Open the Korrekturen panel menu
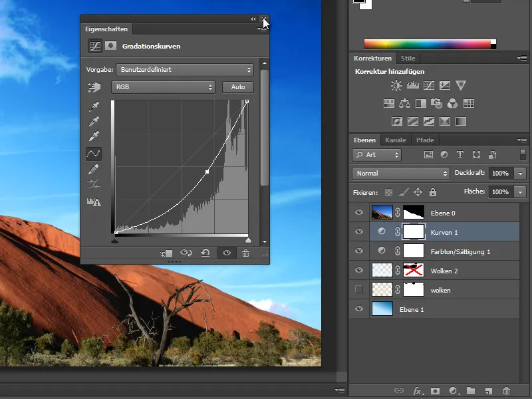The image size is (532, 399). click(x=522, y=58)
